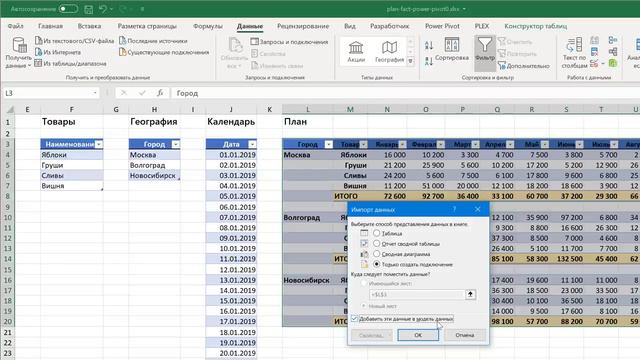Viewport: 640px width, 360px height.
Task: Choose Из Интернета data source
Action: [58, 52]
